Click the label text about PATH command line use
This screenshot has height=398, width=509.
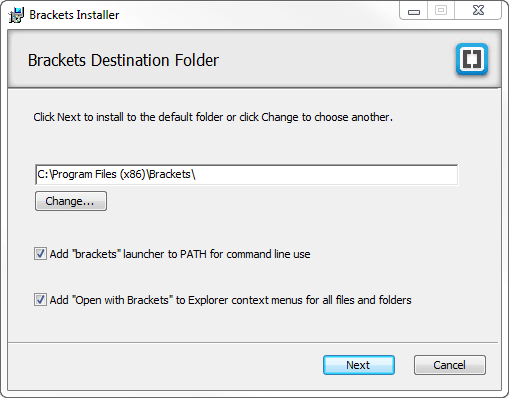coord(180,254)
